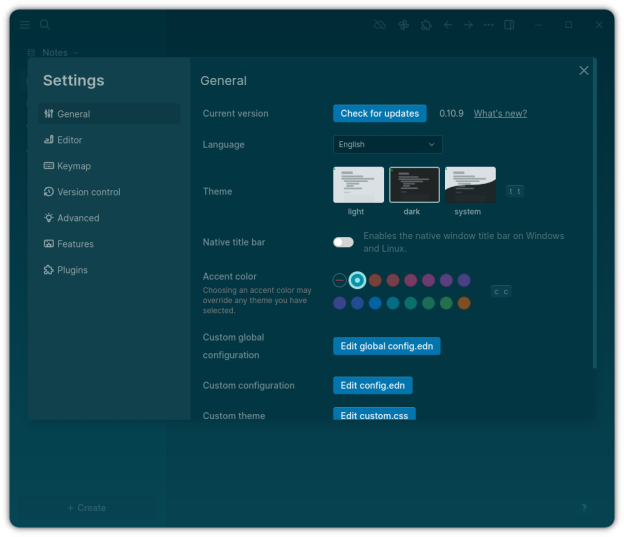
Task: Click the search magnifier icon in the header
Action: click(x=45, y=25)
